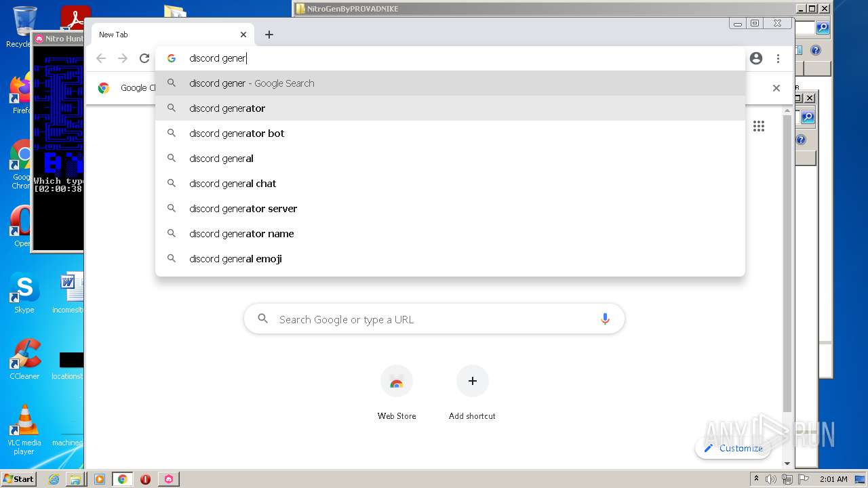Select the 'discord generator name' suggestion
This screenshot has width=868, height=488.
[x=450, y=234]
